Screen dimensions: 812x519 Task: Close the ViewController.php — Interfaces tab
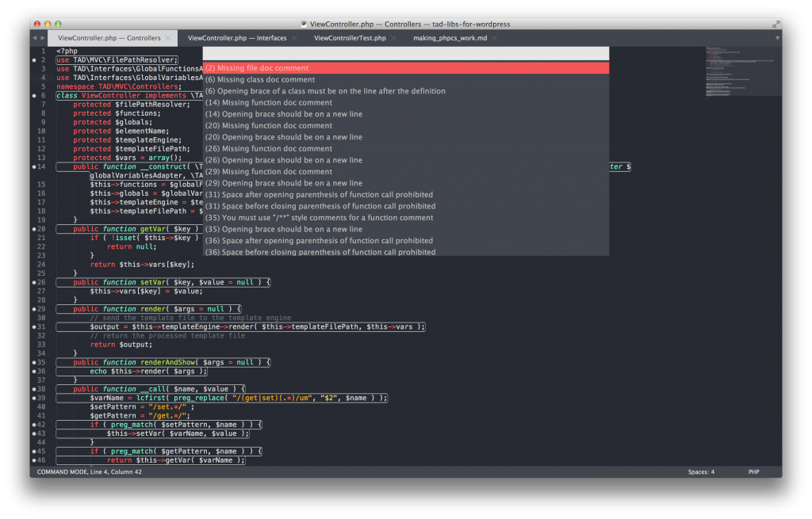(295, 38)
